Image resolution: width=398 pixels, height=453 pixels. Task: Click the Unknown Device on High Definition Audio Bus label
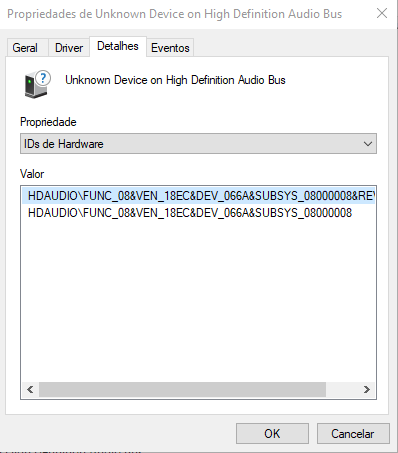click(x=175, y=80)
